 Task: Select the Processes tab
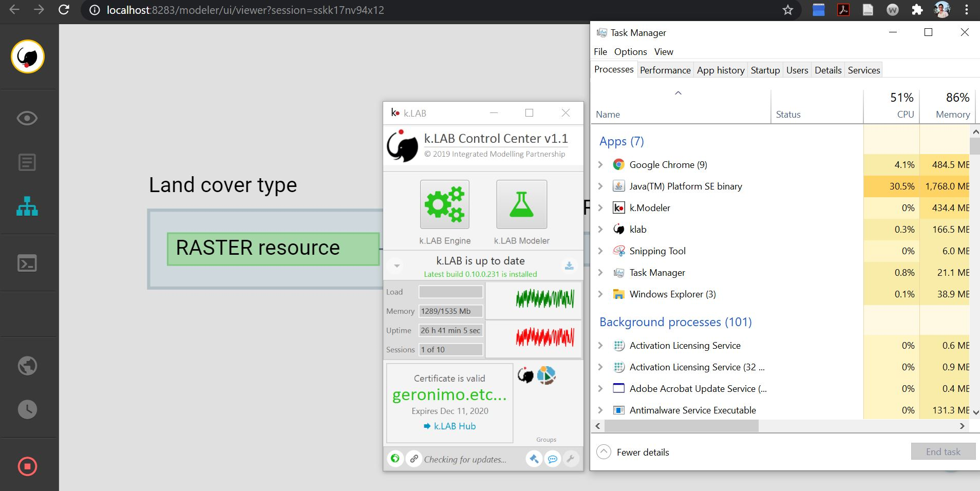(614, 69)
